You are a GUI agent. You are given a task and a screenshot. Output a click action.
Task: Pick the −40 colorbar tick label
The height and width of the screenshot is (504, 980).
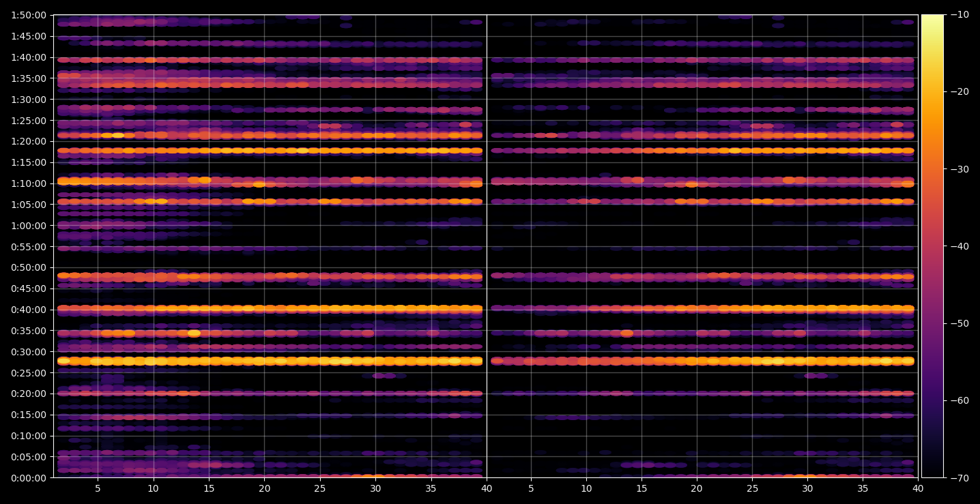click(x=957, y=246)
